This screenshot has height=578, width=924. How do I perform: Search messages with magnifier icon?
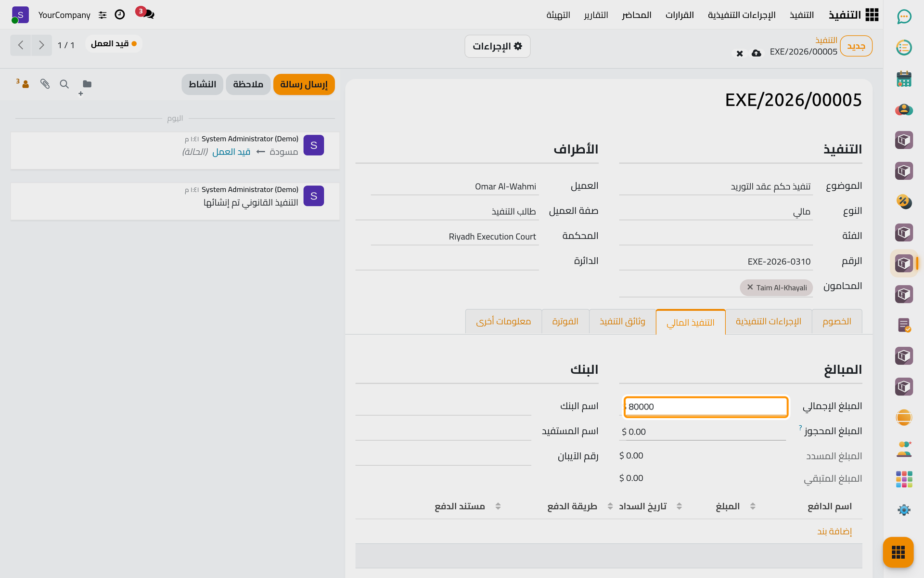click(64, 84)
